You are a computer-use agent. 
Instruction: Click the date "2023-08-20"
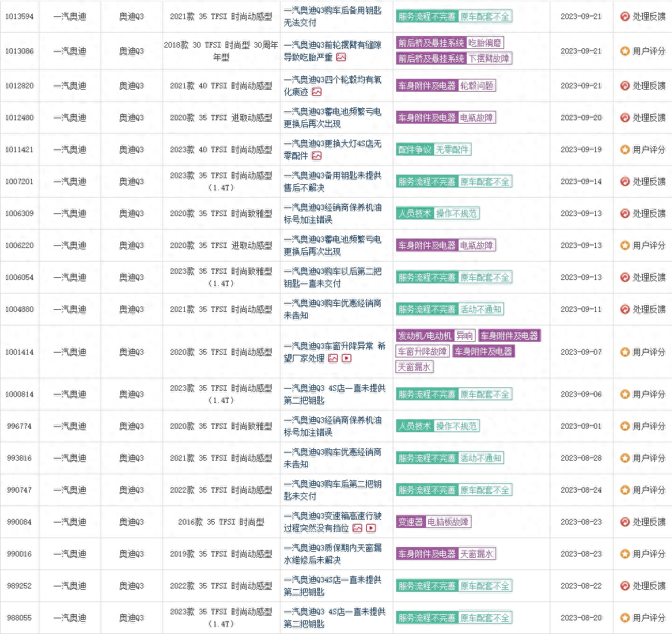[x=581, y=618]
